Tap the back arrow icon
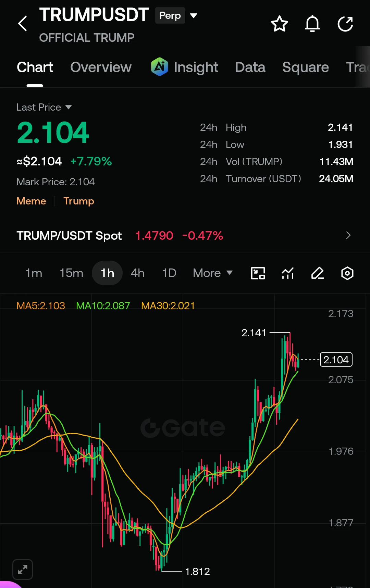 click(x=23, y=24)
